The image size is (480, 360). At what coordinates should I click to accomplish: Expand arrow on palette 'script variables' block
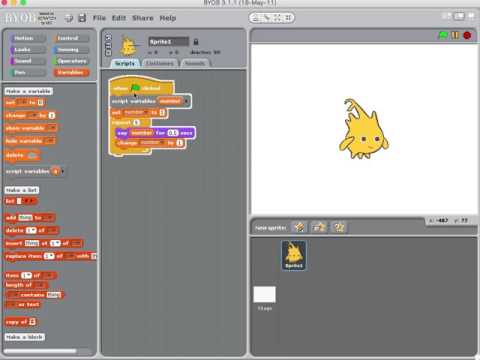click(x=63, y=171)
